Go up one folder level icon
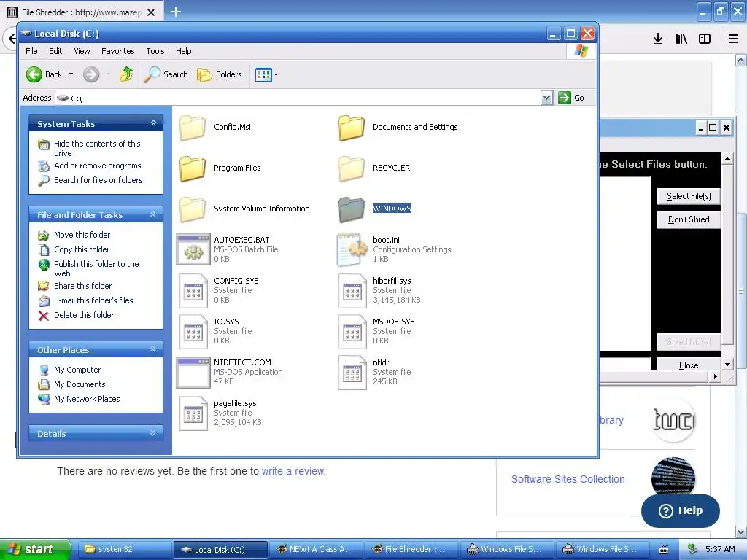 pos(126,74)
